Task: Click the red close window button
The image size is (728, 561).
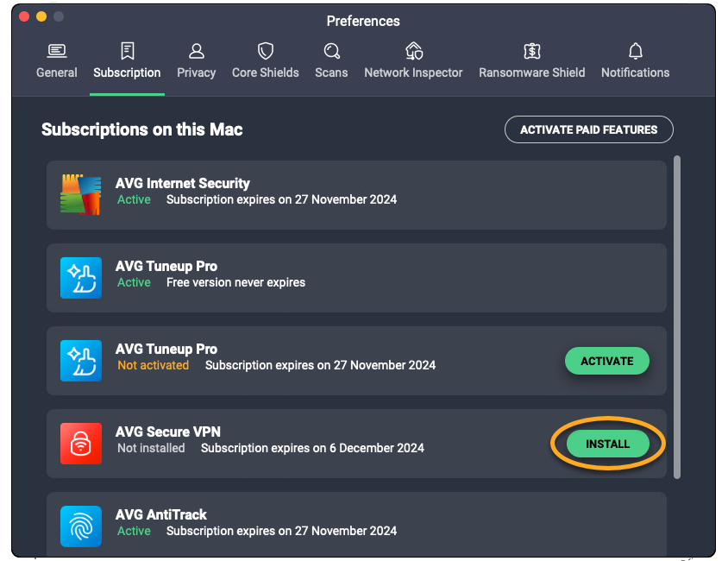Action: pos(24,16)
